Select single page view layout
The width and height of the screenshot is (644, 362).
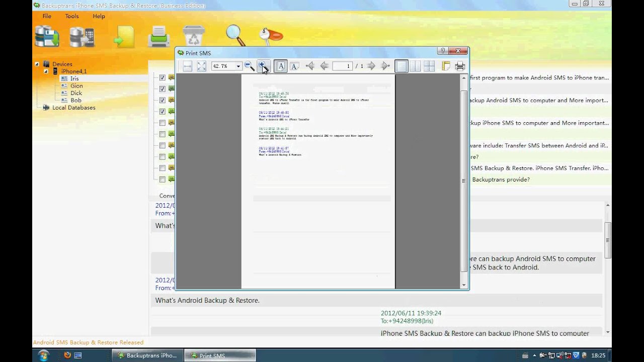tap(401, 66)
